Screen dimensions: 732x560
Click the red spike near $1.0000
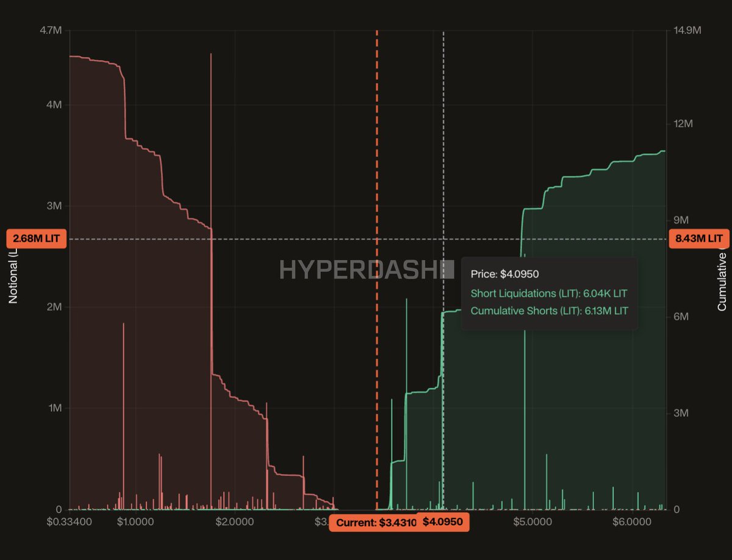[123, 416]
